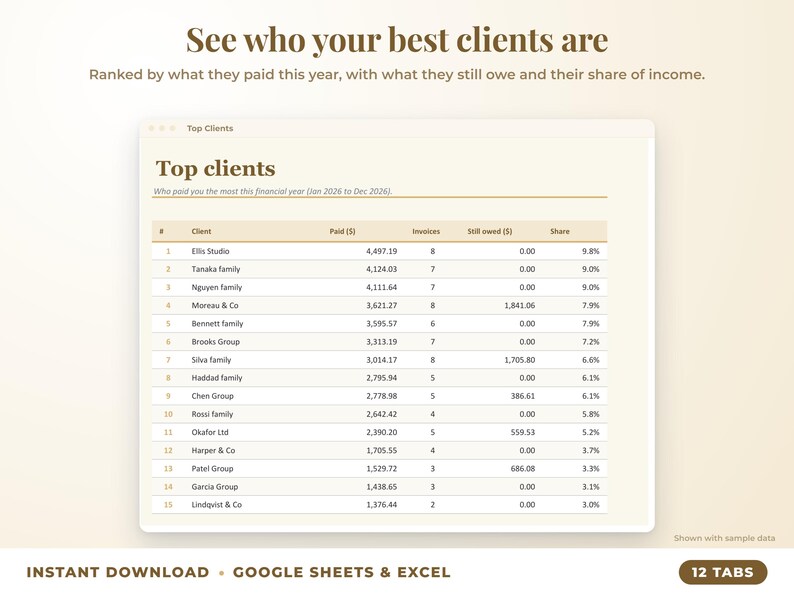Select the Moreau & Co client cell
This screenshot has width=794, height=596.
215,305
